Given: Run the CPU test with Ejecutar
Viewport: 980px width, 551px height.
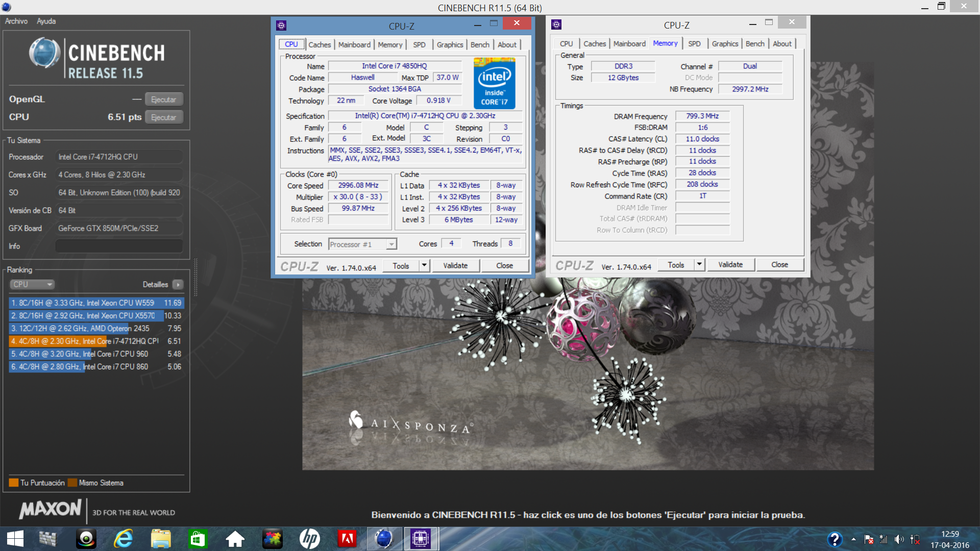Looking at the screenshot, I should click(x=163, y=117).
